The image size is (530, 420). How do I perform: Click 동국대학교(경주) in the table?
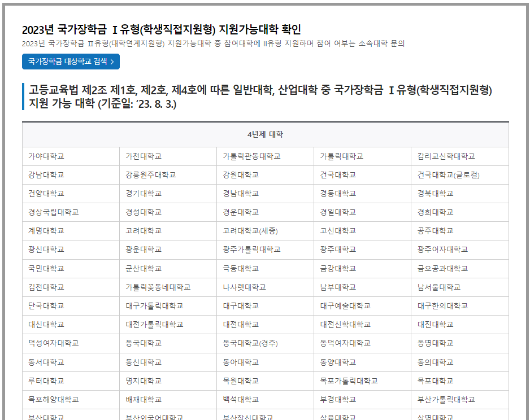click(x=266, y=343)
